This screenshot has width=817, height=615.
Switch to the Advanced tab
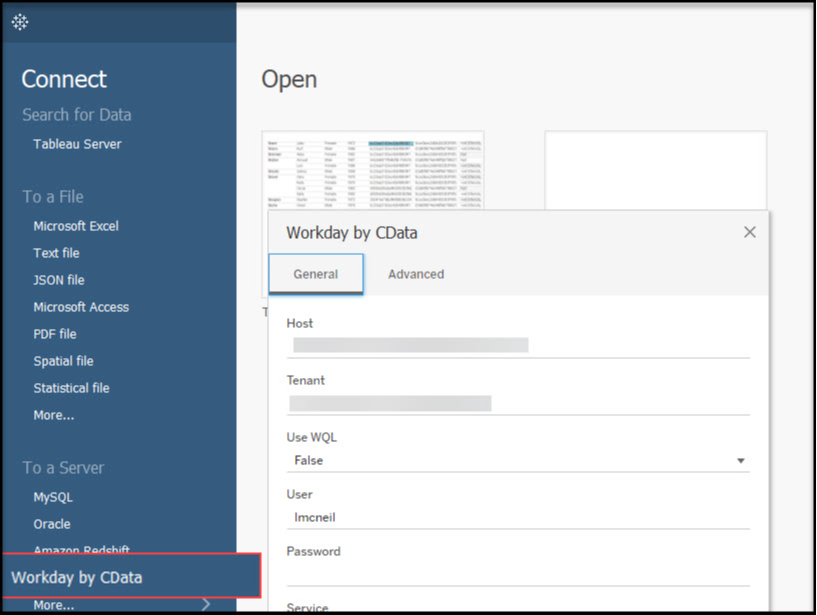click(x=416, y=274)
